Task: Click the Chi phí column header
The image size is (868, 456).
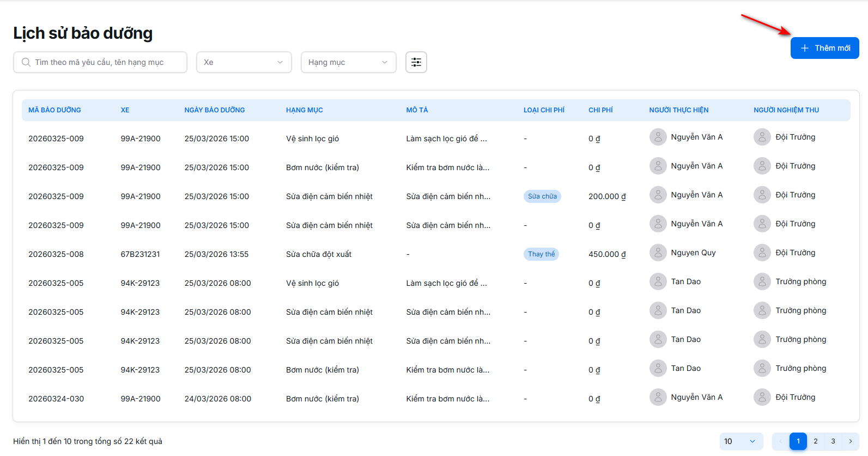Action: 600,110
